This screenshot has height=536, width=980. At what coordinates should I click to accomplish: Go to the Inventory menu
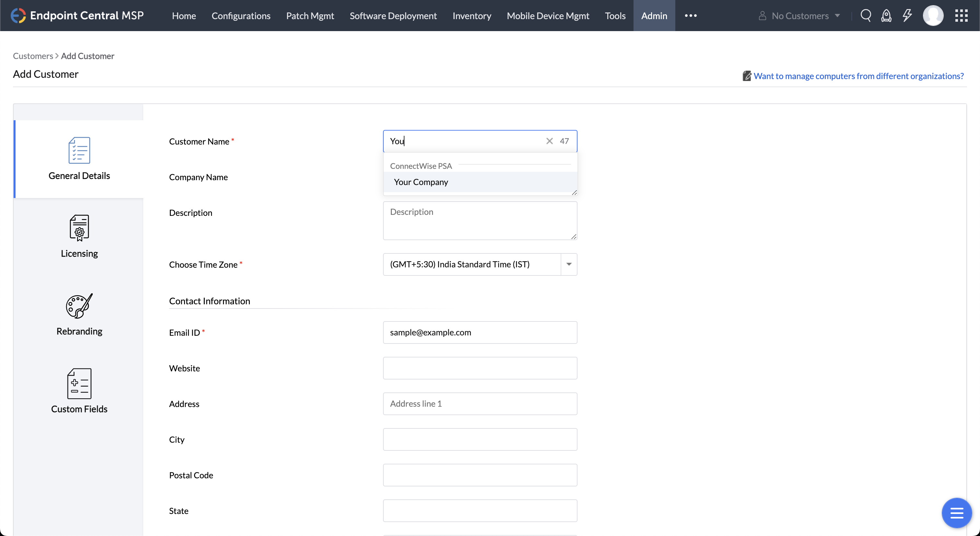(x=471, y=16)
